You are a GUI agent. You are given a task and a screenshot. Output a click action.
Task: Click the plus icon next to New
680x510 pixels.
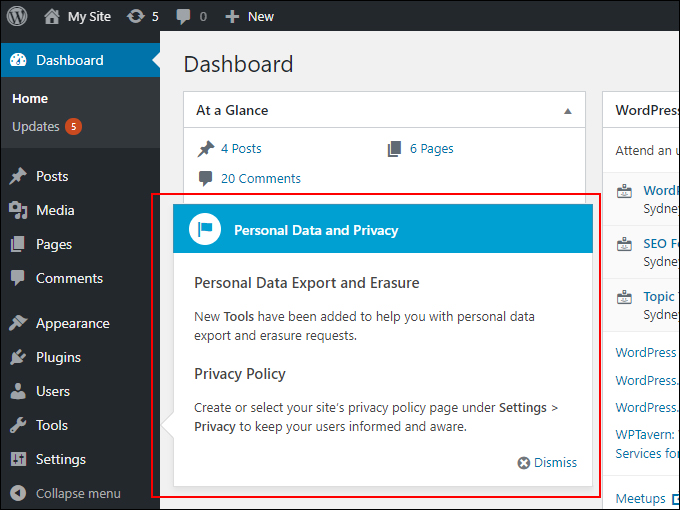[x=232, y=16]
